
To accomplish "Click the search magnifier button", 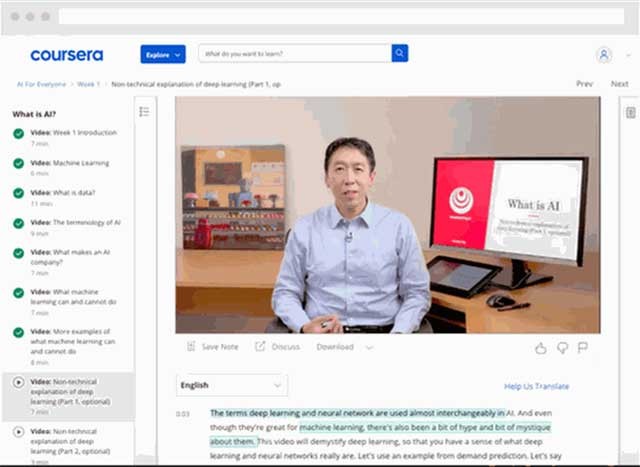I will (x=399, y=53).
